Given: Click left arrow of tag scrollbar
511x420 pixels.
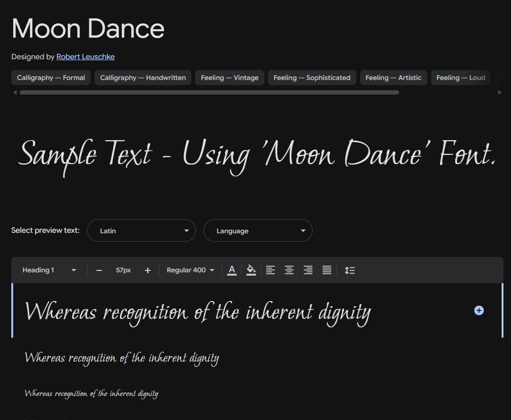Looking at the screenshot, I should (x=15, y=93).
